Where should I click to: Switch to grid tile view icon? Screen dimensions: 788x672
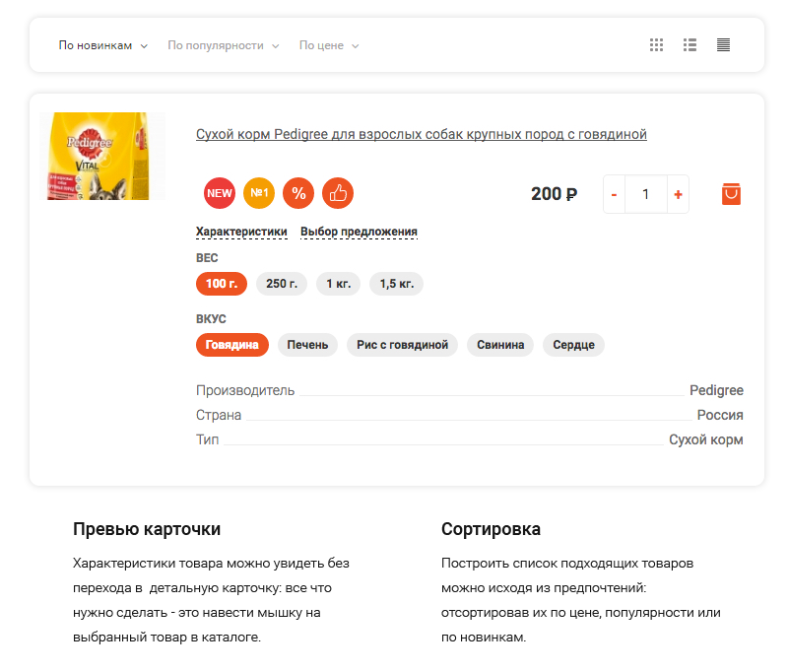click(656, 45)
